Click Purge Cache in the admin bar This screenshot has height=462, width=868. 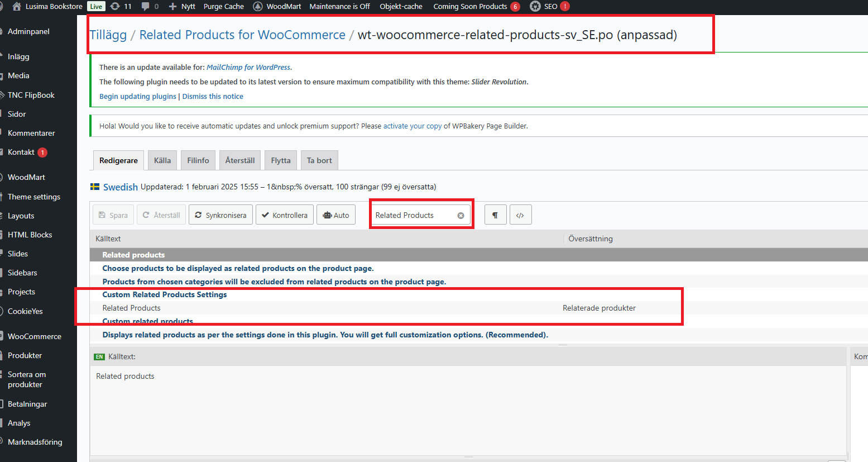pyautogui.click(x=224, y=7)
